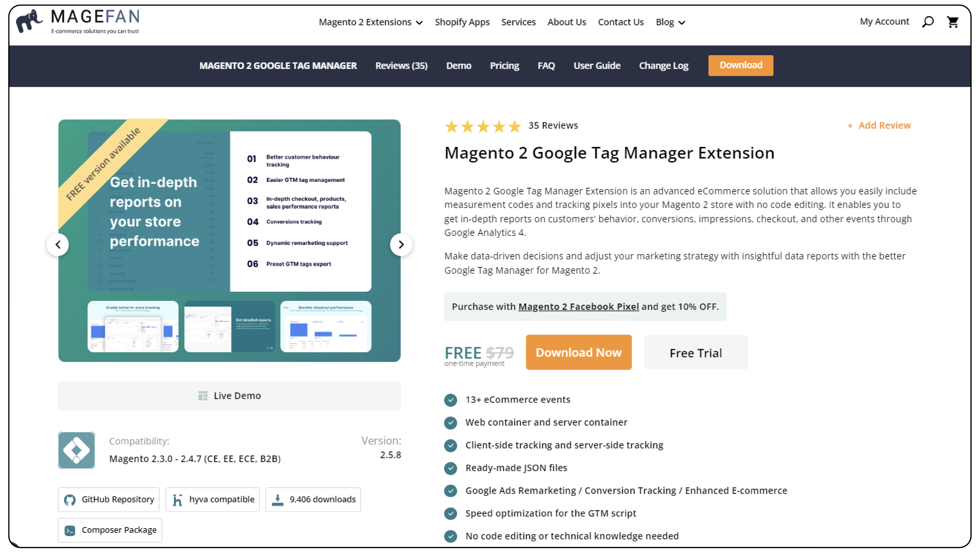980x553 pixels.
Task: Go to next gallery slide arrow
Action: (401, 245)
